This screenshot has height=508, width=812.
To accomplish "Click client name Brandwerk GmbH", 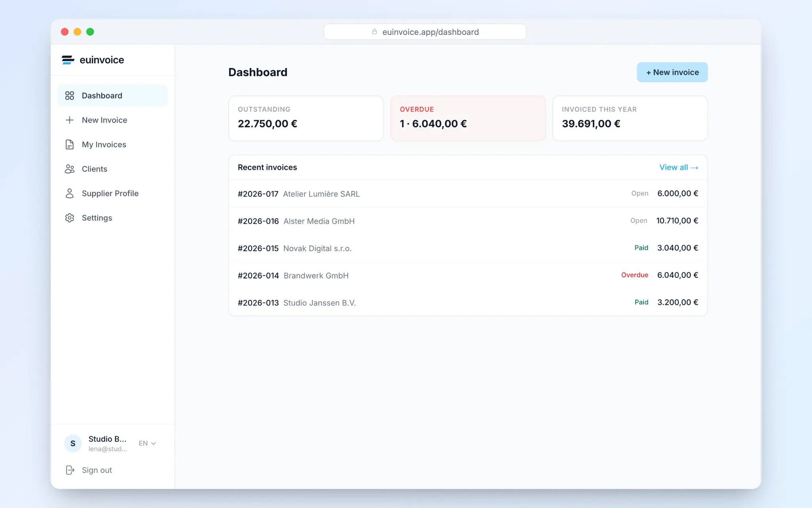I will coord(316,275).
